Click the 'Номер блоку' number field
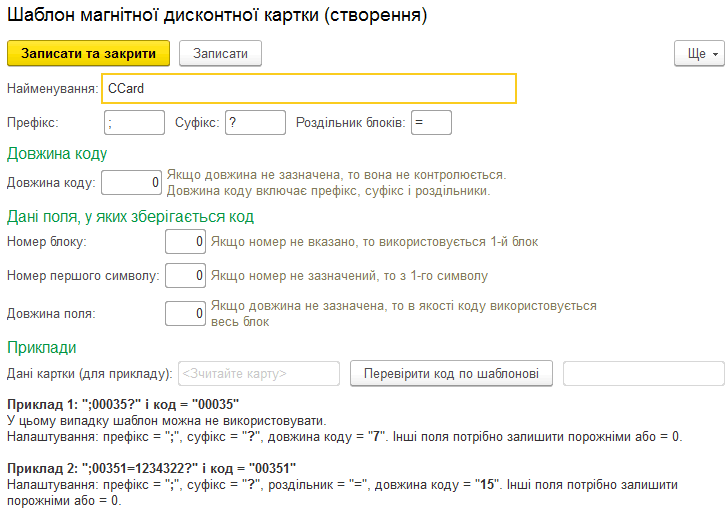This screenshot has width=727, height=509. pos(185,241)
